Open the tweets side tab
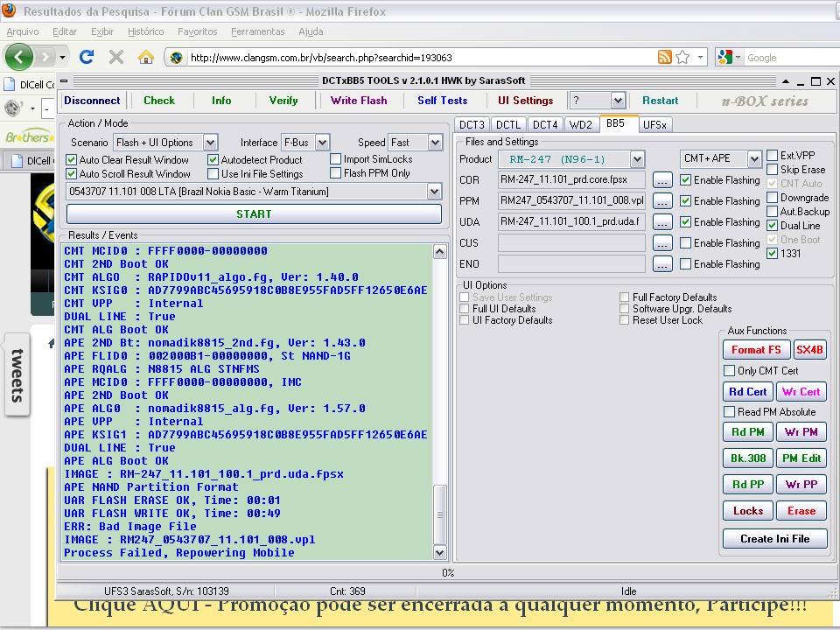 click(x=17, y=375)
